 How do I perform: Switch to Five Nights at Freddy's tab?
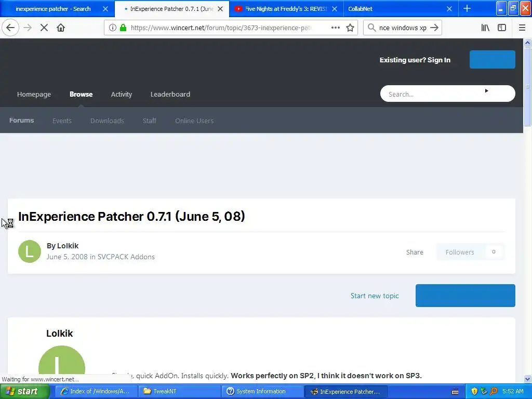[286, 9]
